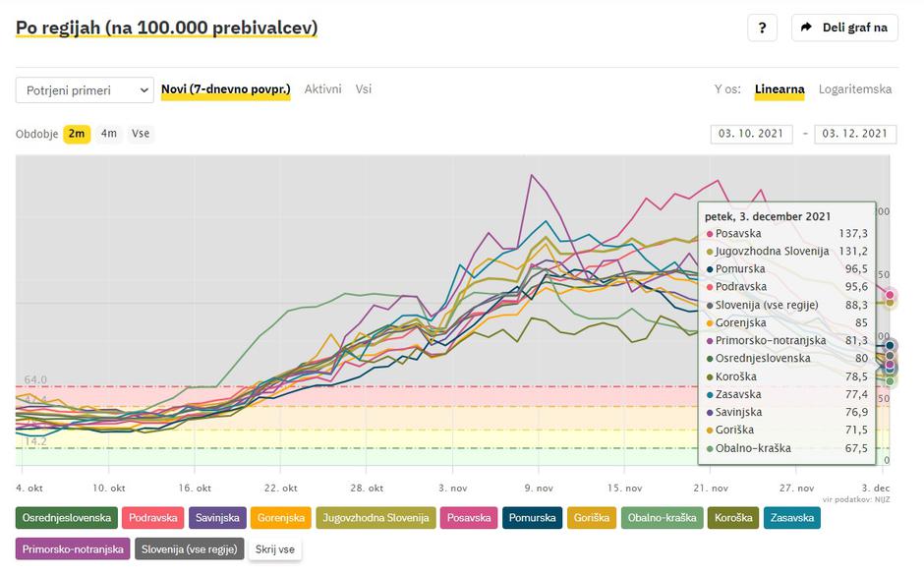Hide the Pomurska region line

[531, 518]
